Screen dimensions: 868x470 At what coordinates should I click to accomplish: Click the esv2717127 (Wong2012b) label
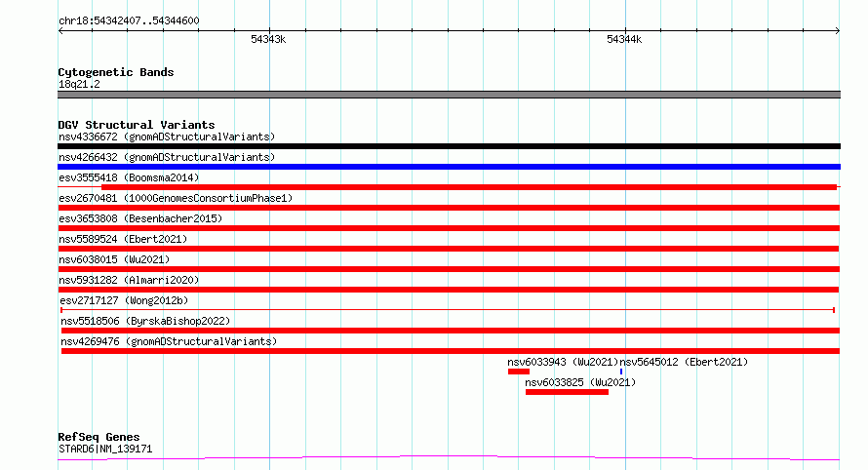click(124, 300)
